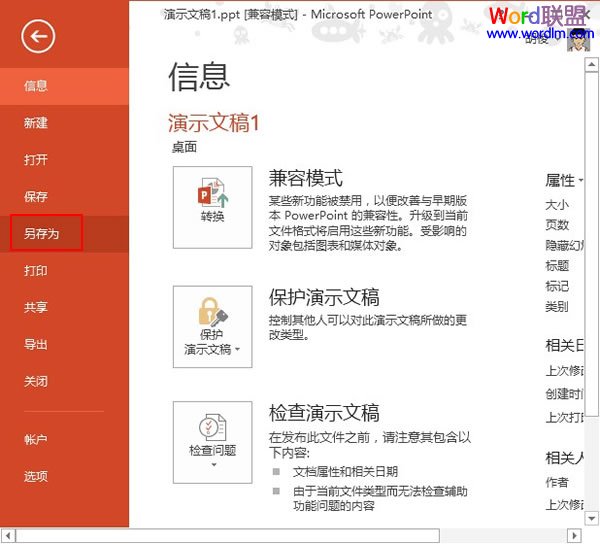
Task: Click 保存 in the sidebar
Action: (64, 197)
